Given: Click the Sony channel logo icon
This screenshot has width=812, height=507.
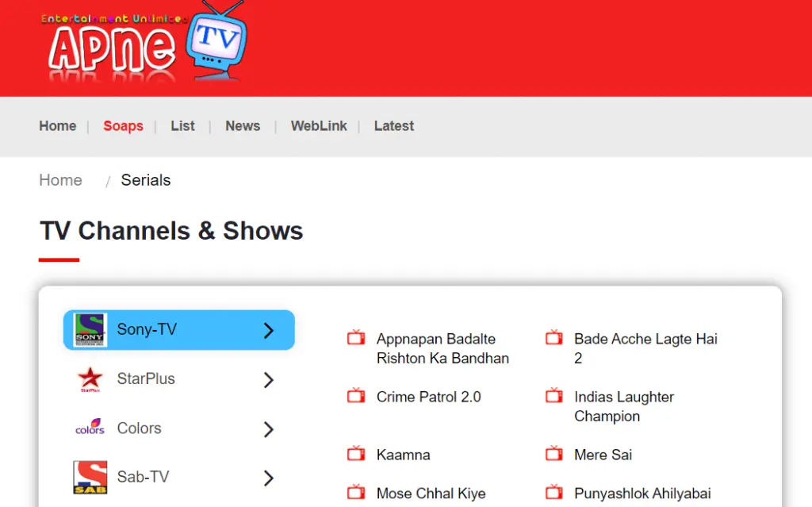Looking at the screenshot, I should click(90, 330).
